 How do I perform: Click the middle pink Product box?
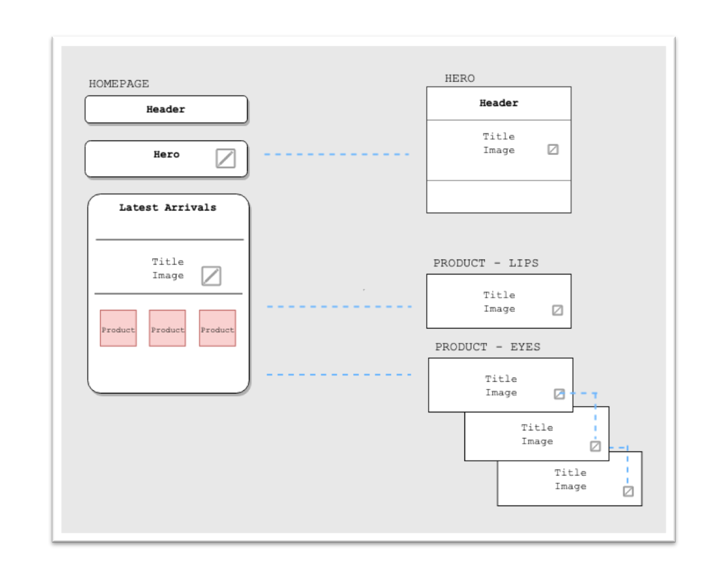pyautogui.click(x=167, y=329)
